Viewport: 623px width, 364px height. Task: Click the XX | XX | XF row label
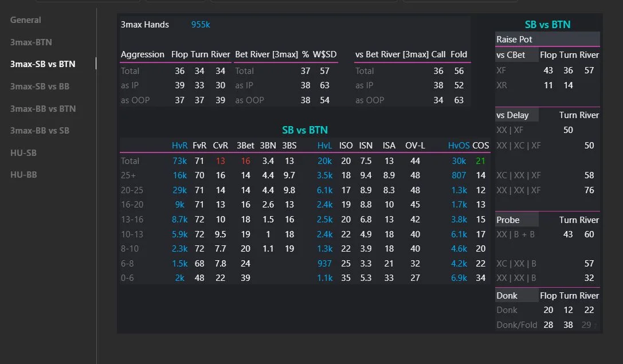(x=519, y=190)
